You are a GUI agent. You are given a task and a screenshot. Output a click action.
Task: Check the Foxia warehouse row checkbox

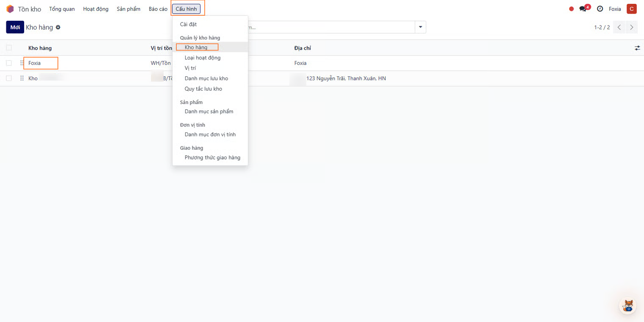[x=9, y=63]
